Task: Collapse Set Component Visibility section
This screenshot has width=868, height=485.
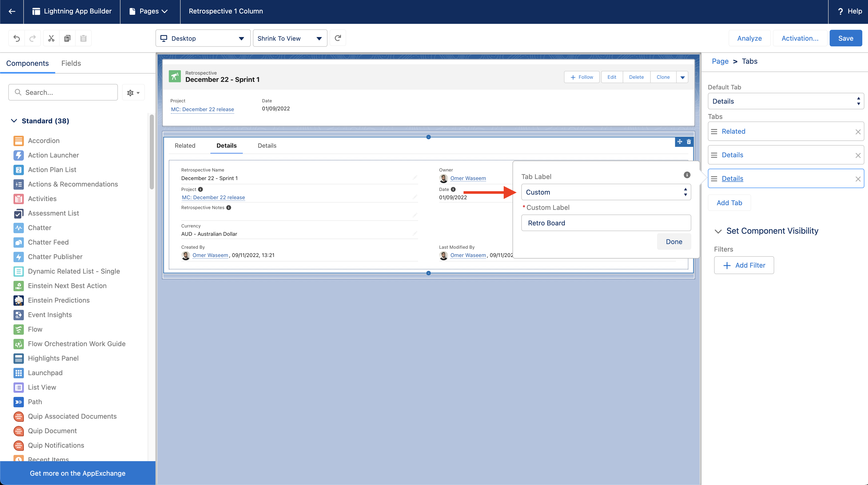Action: [x=718, y=231]
